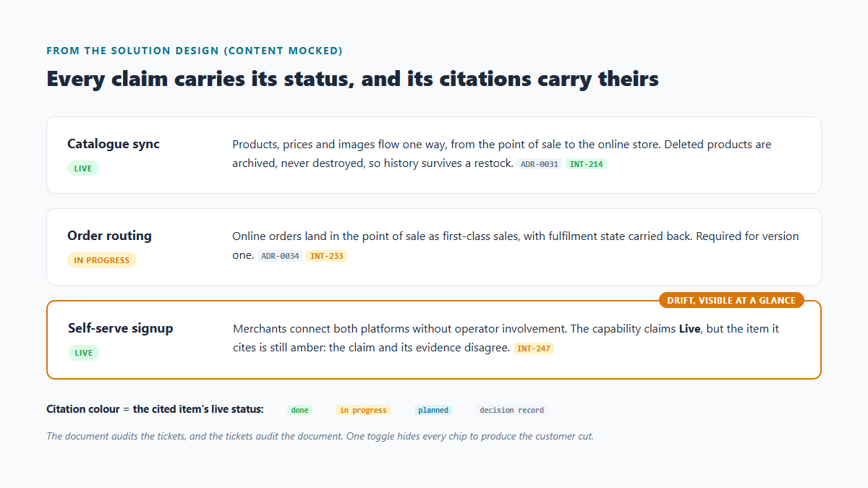Select the Order routing card title

coord(109,236)
